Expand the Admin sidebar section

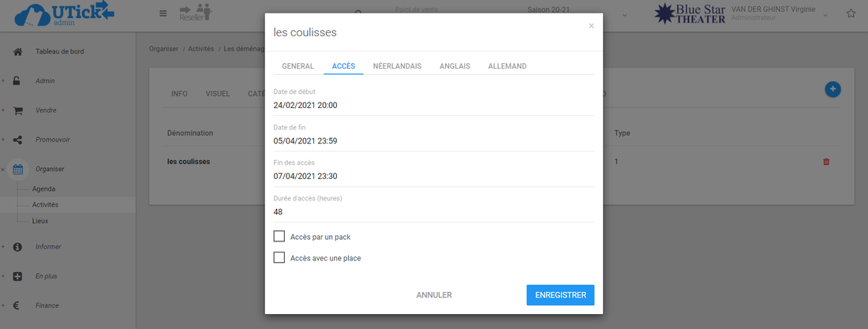click(x=44, y=81)
